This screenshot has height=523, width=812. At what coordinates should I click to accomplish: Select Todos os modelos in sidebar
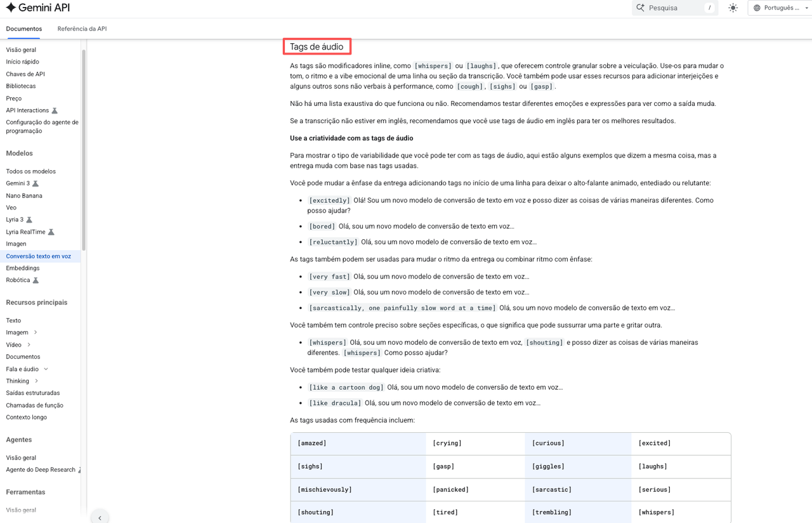31,171
